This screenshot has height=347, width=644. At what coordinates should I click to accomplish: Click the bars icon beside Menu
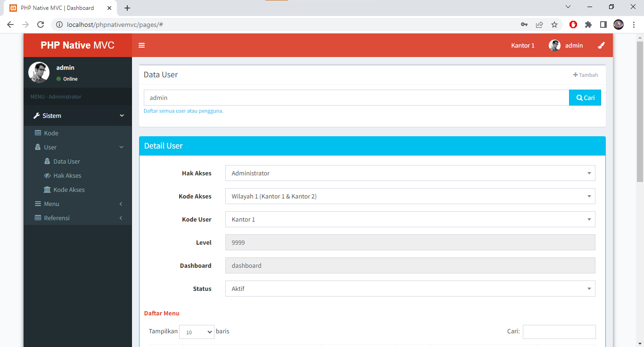38,204
